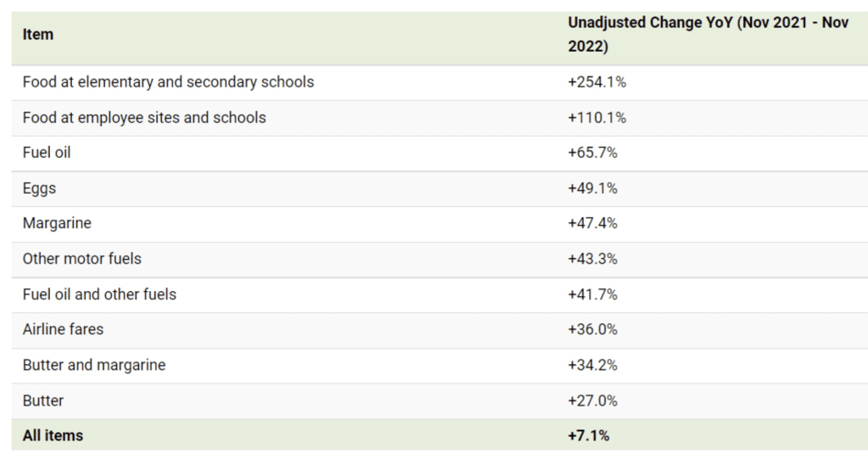This screenshot has width=868, height=459.
Task: Select the bold +7.1% total value
Action: point(588,435)
